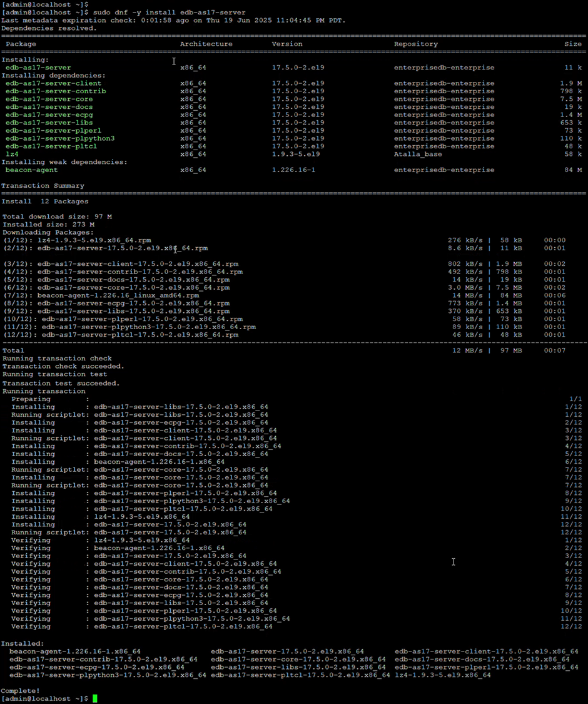Click download line (6/12) server-core rpm

click(284, 287)
